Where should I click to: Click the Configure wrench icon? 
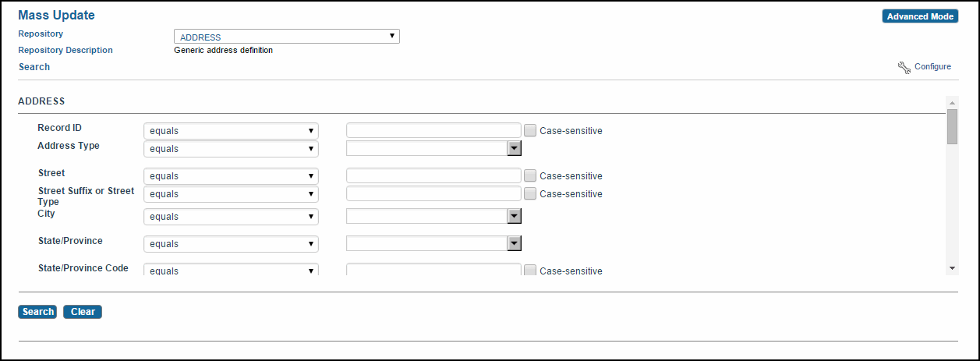click(x=904, y=67)
